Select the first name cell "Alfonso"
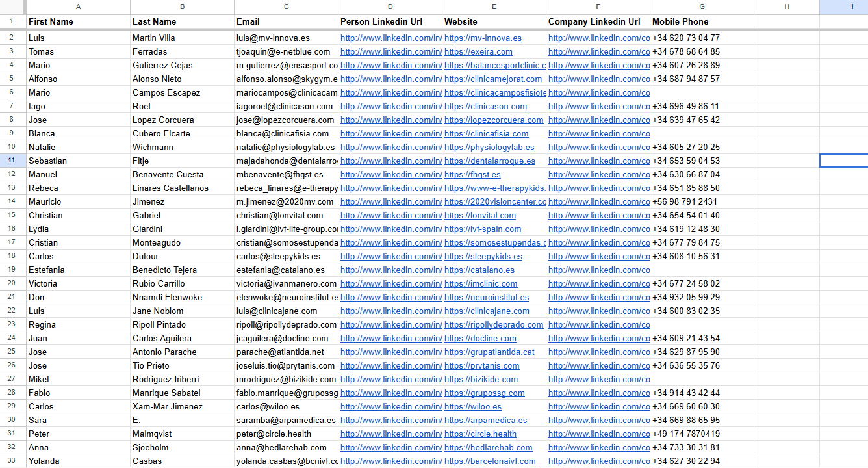This screenshot has height=468, width=868. [x=78, y=79]
